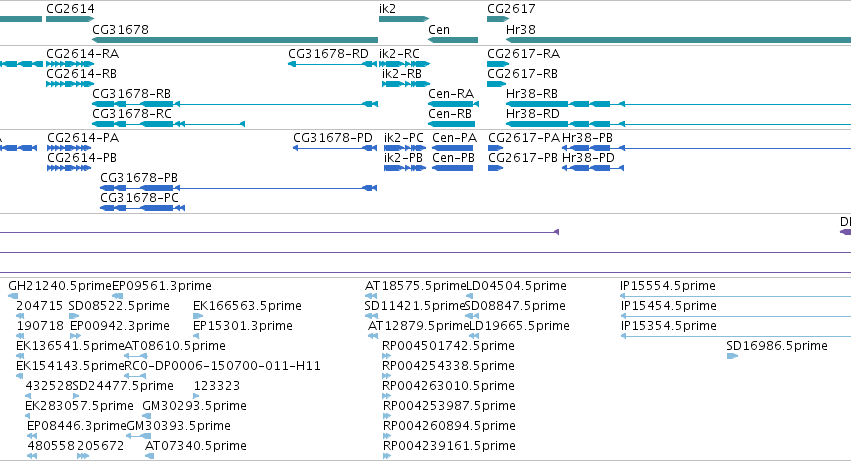Select transcript label ik2-RC
This screenshot has height=461, width=851.
click(399, 54)
